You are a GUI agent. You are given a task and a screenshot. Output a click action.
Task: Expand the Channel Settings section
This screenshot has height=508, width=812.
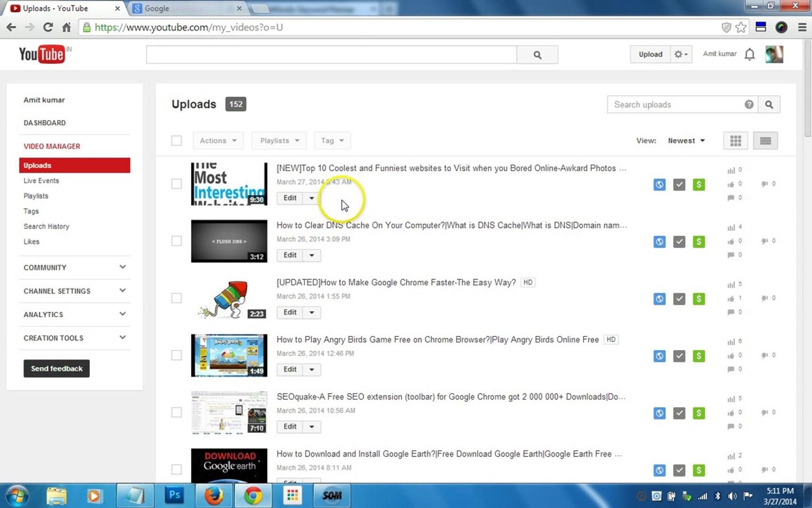(x=75, y=291)
